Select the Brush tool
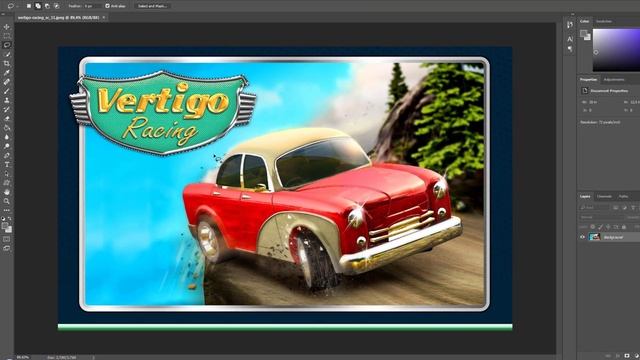Viewport: 640px width, 360px height. pos(7,91)
